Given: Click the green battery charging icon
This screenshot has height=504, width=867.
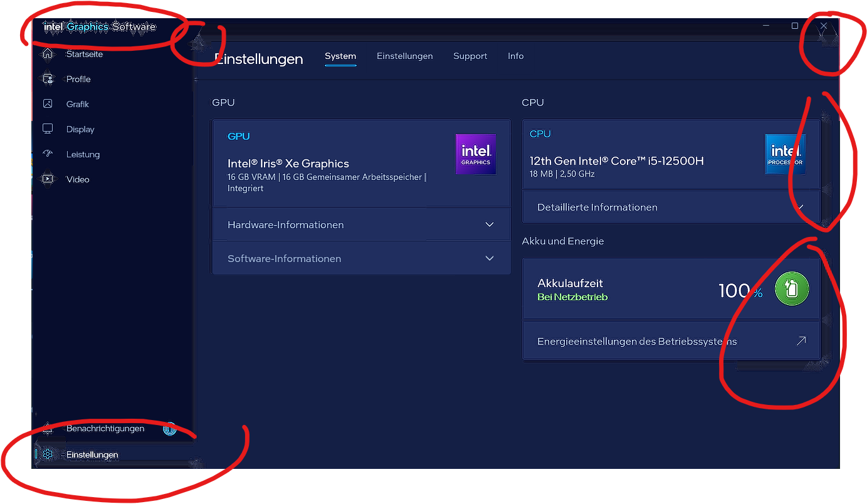Looking at the screenshot, I should pos(792,290).
